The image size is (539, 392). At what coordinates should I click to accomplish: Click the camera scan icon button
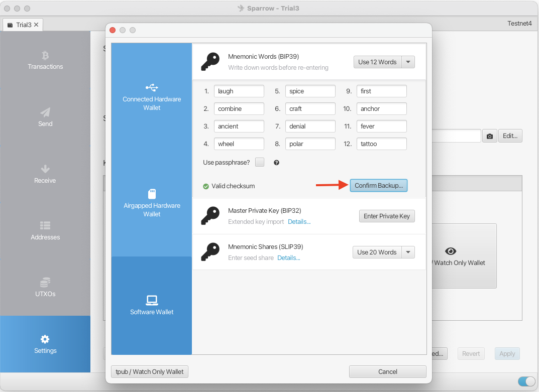490,136
